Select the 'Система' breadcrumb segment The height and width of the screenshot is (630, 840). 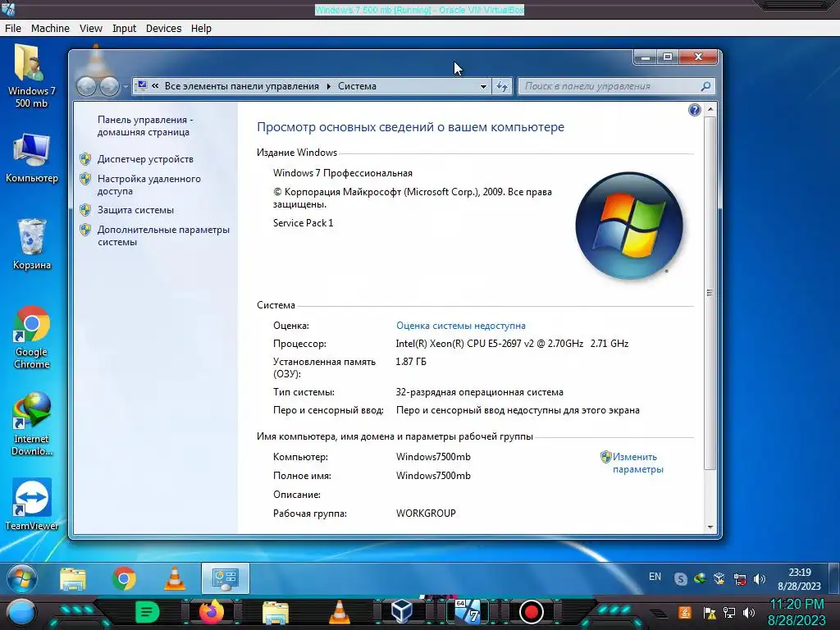click(x=357, y=86)
